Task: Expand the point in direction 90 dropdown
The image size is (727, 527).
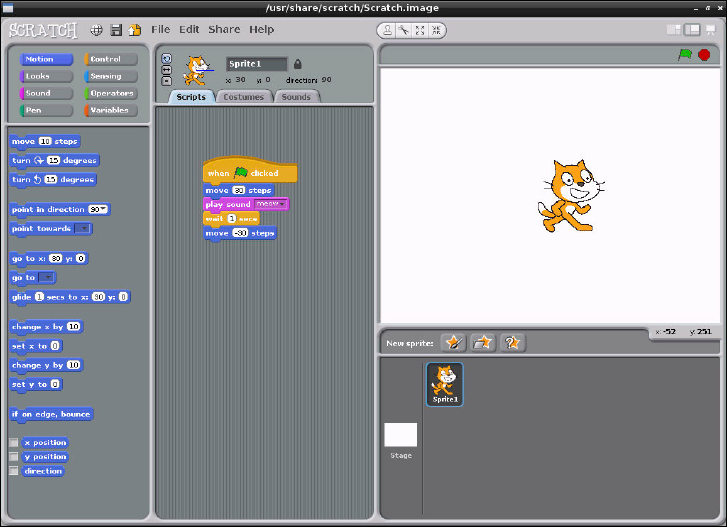Action: point(105,210)
